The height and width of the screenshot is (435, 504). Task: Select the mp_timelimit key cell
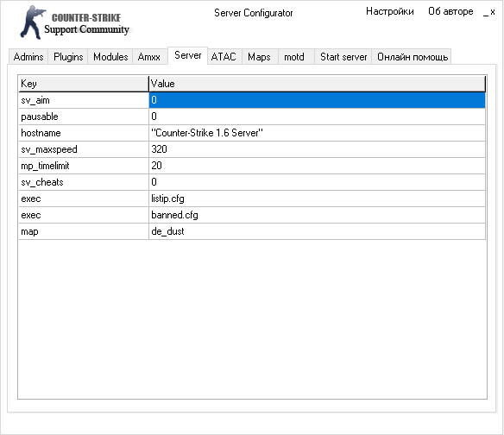click(x=84, y=166)
